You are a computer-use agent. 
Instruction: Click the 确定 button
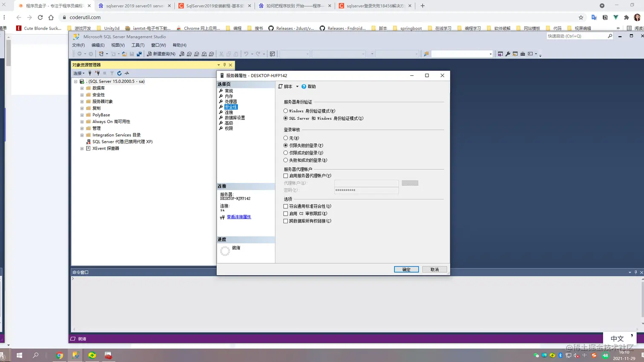click(x=406, y=270)
